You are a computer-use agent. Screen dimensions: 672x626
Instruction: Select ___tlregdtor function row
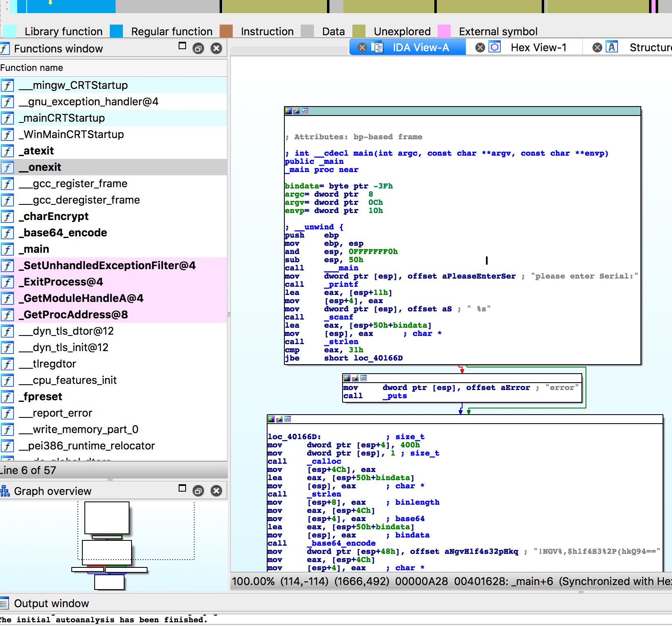tap(114, 364)
